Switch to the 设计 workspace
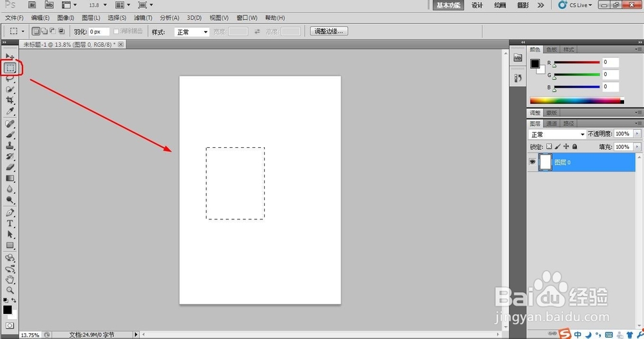The height and width of the screenshot is (339, 644). [477, 5]
